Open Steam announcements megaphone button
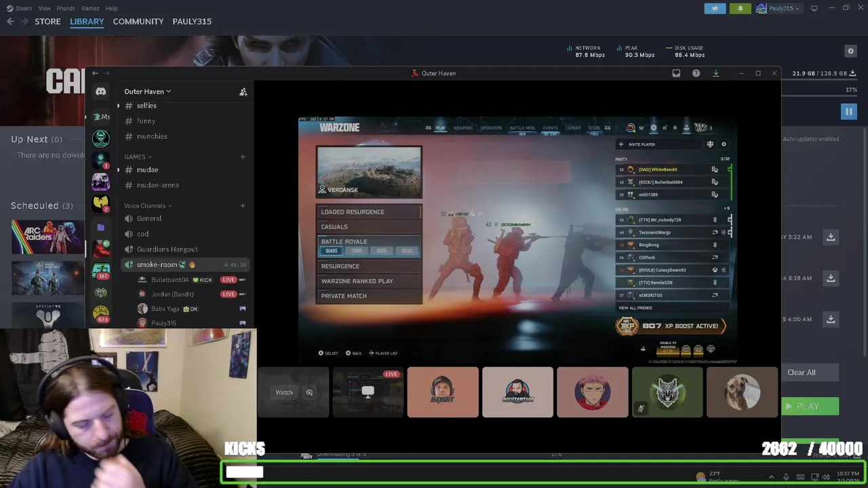The width and height of the screenshot is (868, 488). pyautogui.click(x=715, y=8)
